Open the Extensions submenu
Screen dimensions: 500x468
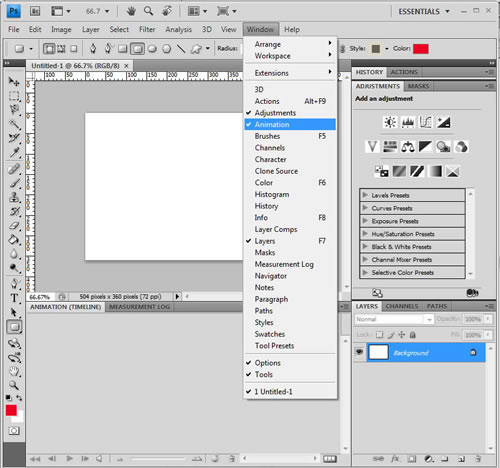(x=290, y=73)
